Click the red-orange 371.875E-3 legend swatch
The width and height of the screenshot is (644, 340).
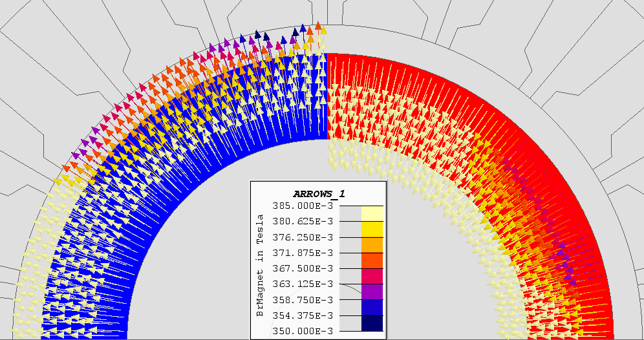372,260
